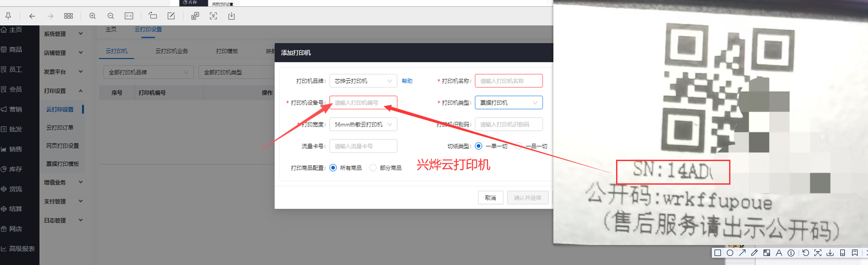
Task: Open 云打印订单 in the sidebar menu
Action: [60, 128]
